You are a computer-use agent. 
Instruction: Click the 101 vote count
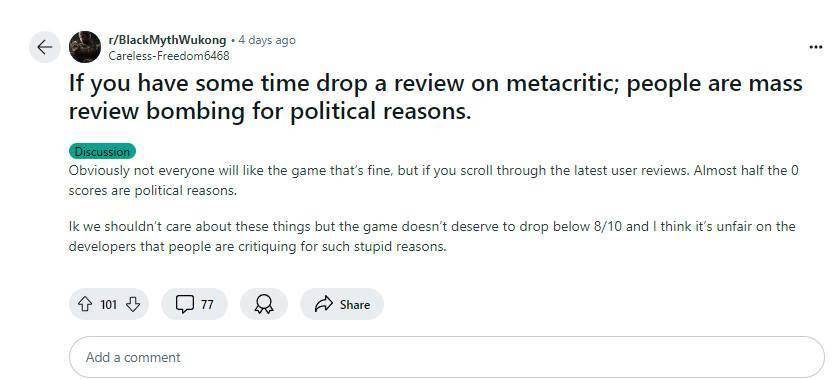(108, 305)
